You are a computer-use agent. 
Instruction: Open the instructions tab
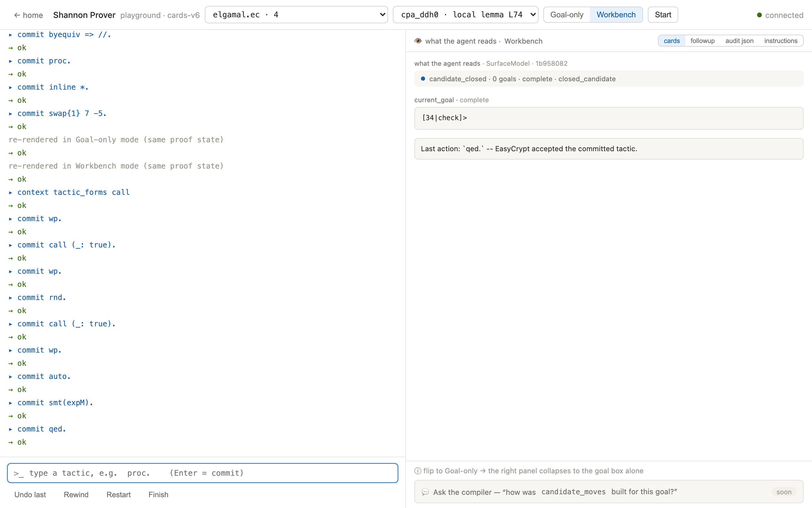pyautogui.click(x=780, y=41)
